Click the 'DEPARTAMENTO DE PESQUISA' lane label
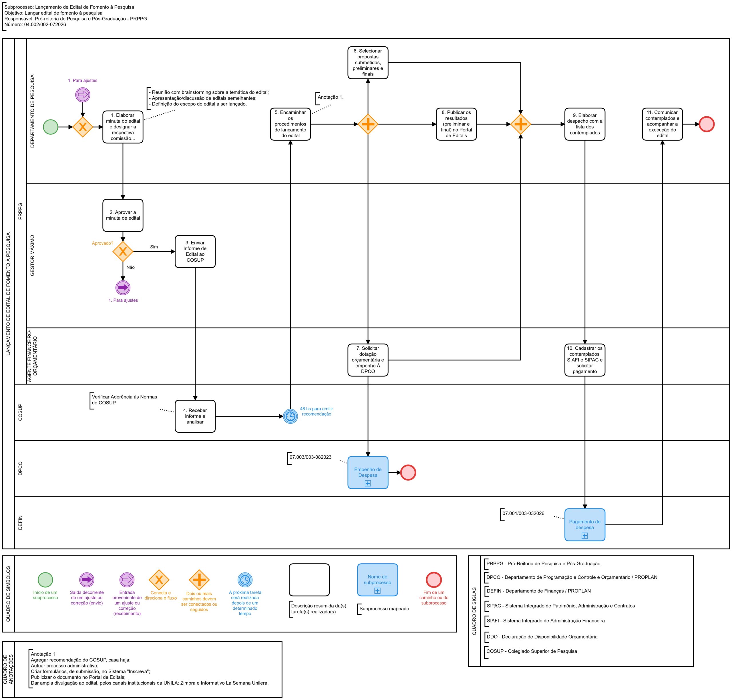The height and width of the screenshot is (700, 732). [x=32, y=111]
